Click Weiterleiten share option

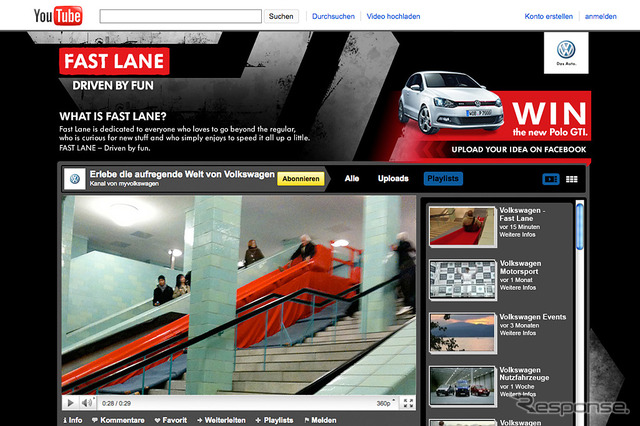[221, 420]
